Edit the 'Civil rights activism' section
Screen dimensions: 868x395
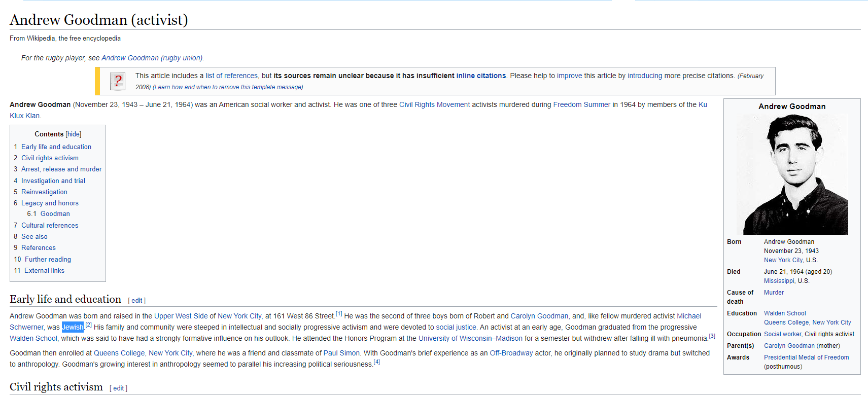pyautogui.click(x=118, y=388)
